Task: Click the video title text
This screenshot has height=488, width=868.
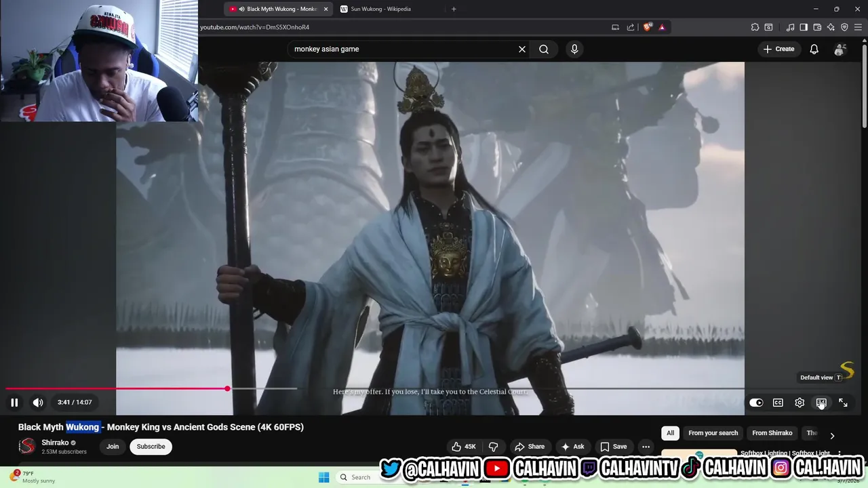Action: (x=161, y=427)
